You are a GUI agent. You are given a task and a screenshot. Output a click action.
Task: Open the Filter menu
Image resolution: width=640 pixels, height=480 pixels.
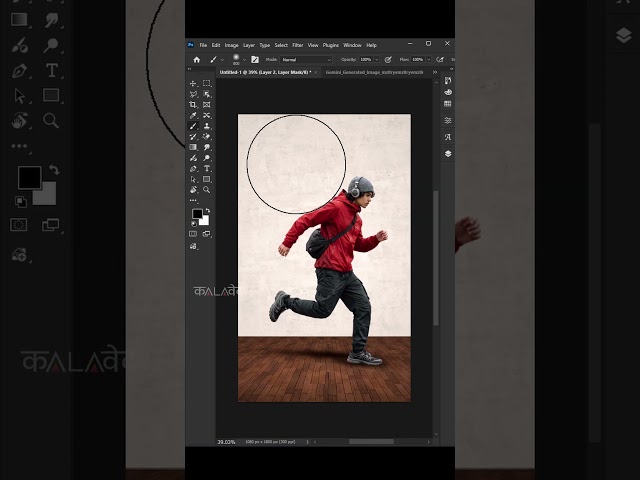298,45
